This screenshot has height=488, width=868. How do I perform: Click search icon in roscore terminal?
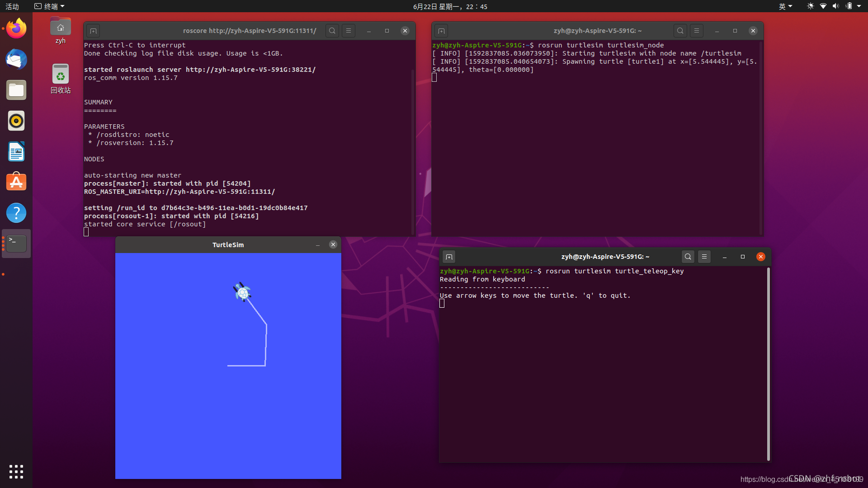332,31
